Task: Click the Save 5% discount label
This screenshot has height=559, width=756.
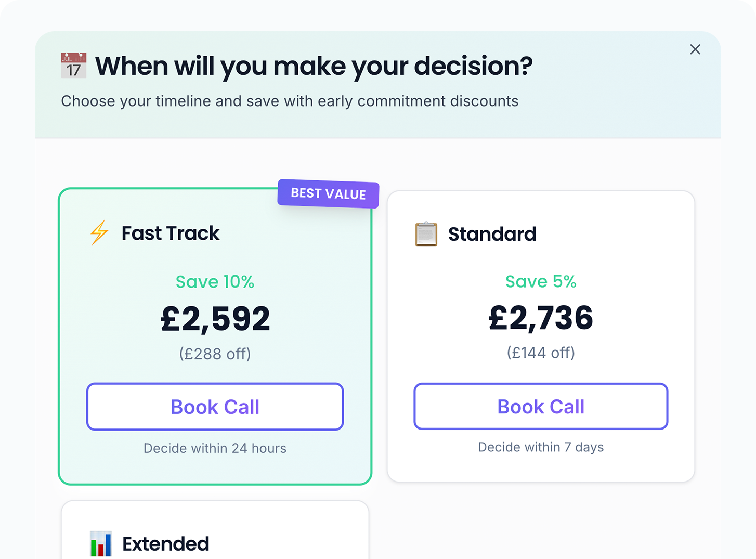Action: pyautogui.click(x=541, y=281)
